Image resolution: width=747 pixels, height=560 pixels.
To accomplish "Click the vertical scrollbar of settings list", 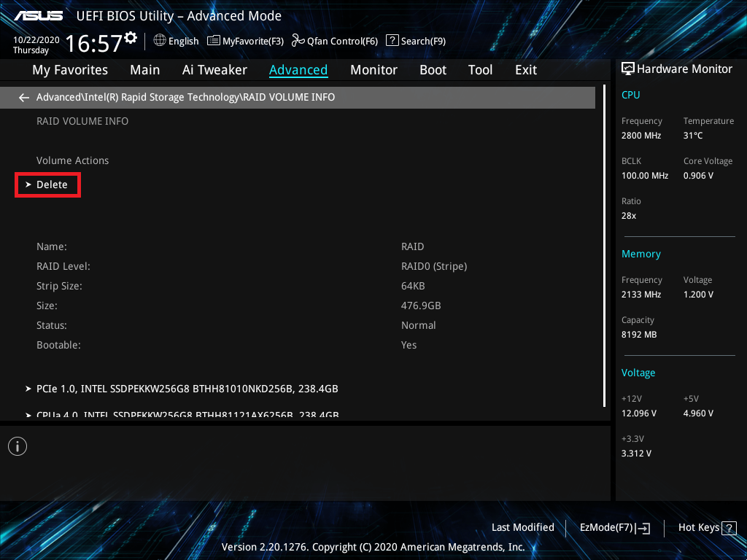I will 604,248.
